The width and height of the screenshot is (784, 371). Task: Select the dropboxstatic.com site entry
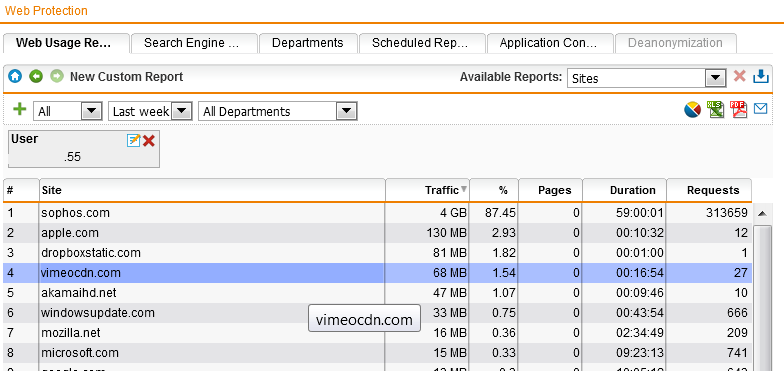click(91, 253)
